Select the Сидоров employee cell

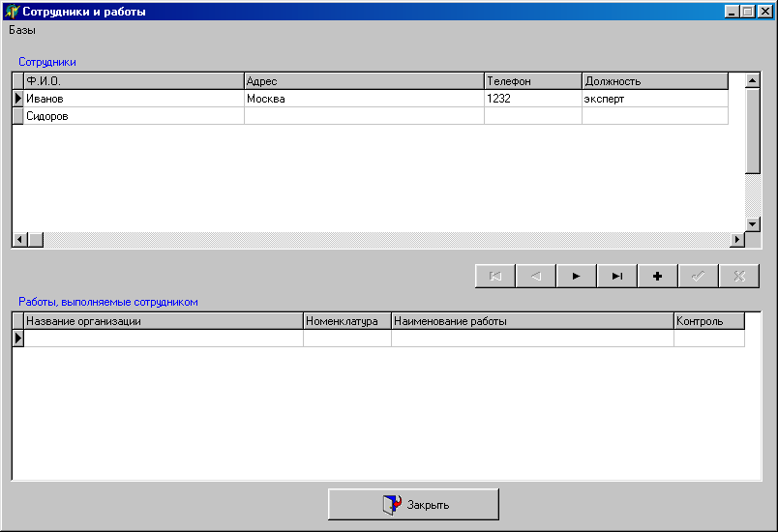point(134,116)
